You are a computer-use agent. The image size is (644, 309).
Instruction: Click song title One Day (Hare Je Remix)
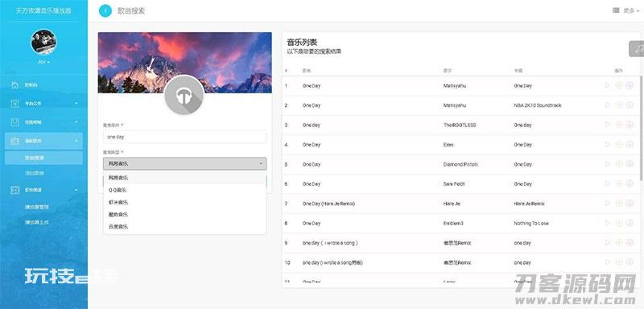328,204
